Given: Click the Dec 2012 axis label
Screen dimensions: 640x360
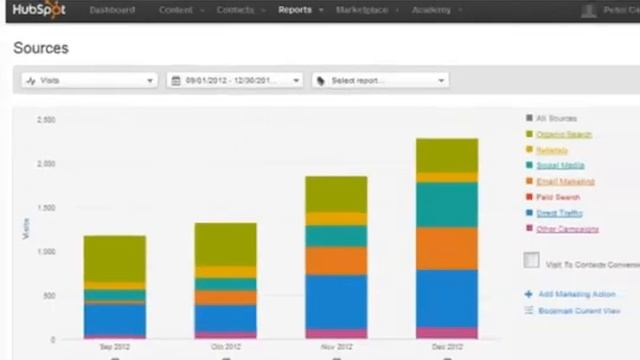Looking at the screenshot, I should (447, 347).
